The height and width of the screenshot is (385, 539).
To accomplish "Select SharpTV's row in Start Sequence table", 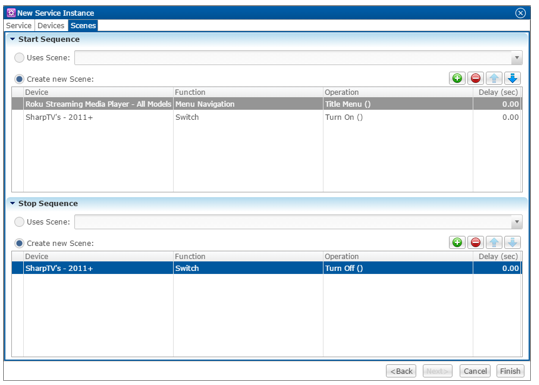I will (267, 117).
